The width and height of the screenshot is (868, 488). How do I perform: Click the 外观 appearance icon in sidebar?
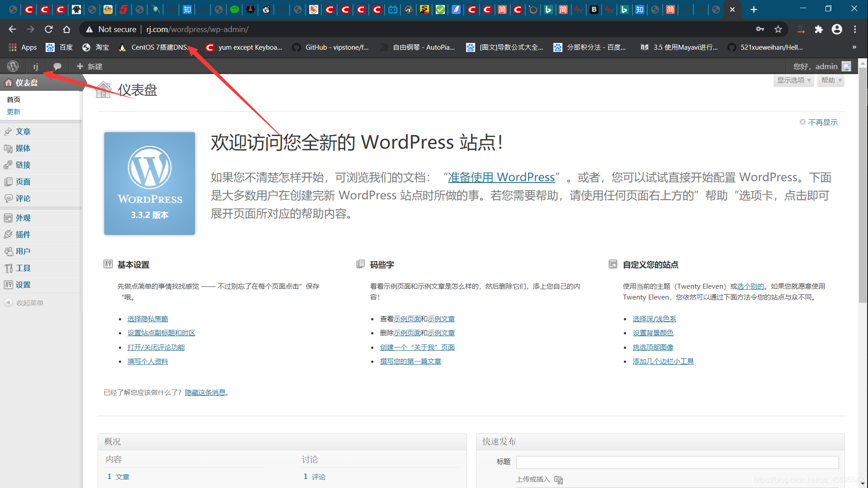(x=8, y=218)
